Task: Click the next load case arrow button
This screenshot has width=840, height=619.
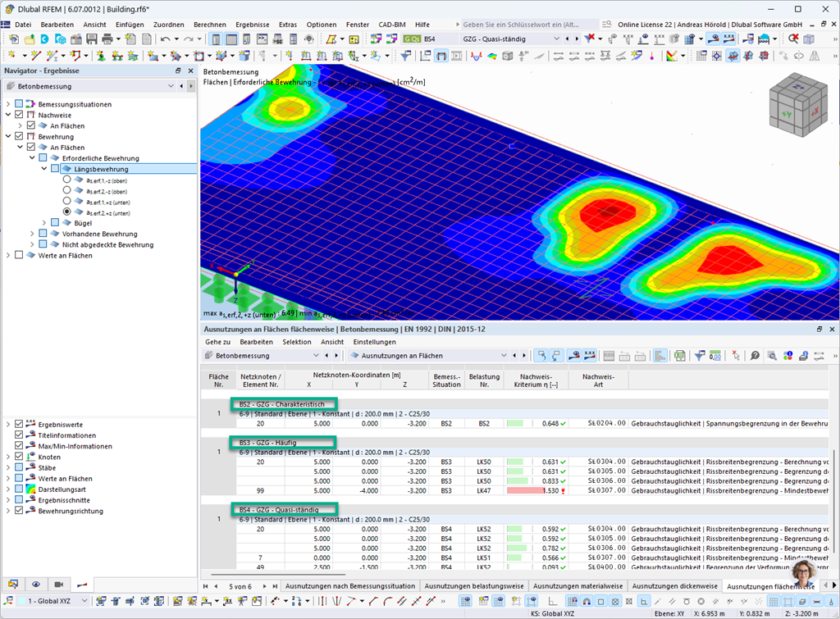Action: tap(577, 39)
